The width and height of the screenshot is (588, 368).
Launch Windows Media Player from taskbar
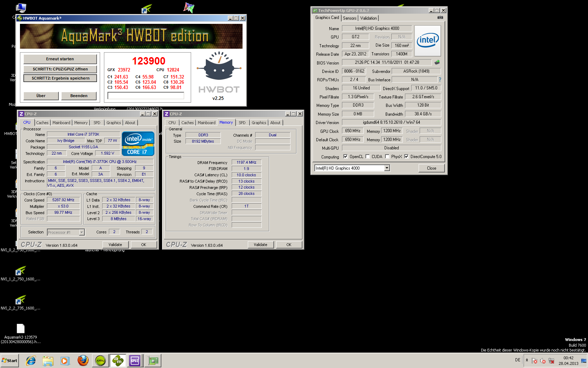(x=65, y=360)
